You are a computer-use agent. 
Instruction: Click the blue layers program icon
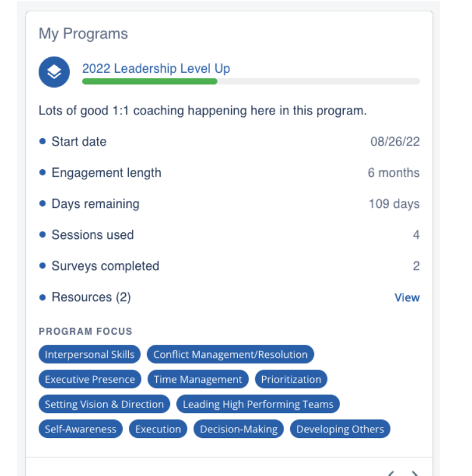54,72
